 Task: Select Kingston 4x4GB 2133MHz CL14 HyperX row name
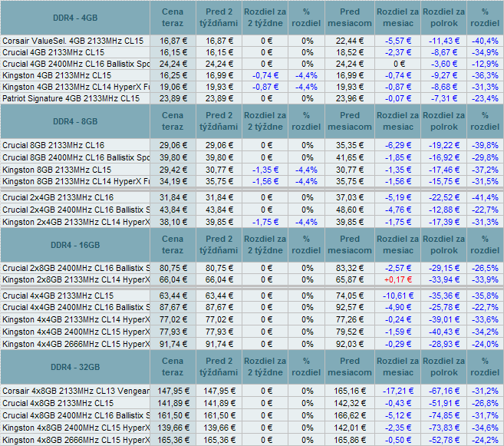point(76,319)
